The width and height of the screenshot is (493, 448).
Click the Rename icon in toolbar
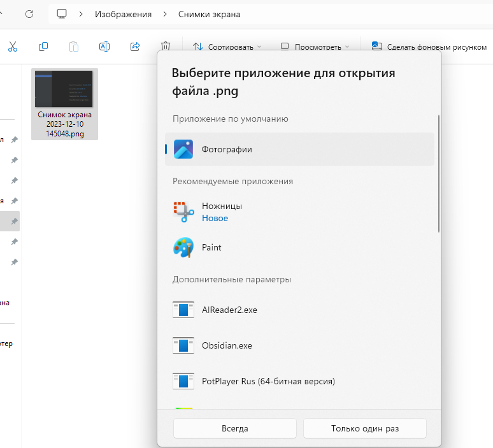[104, 47]
